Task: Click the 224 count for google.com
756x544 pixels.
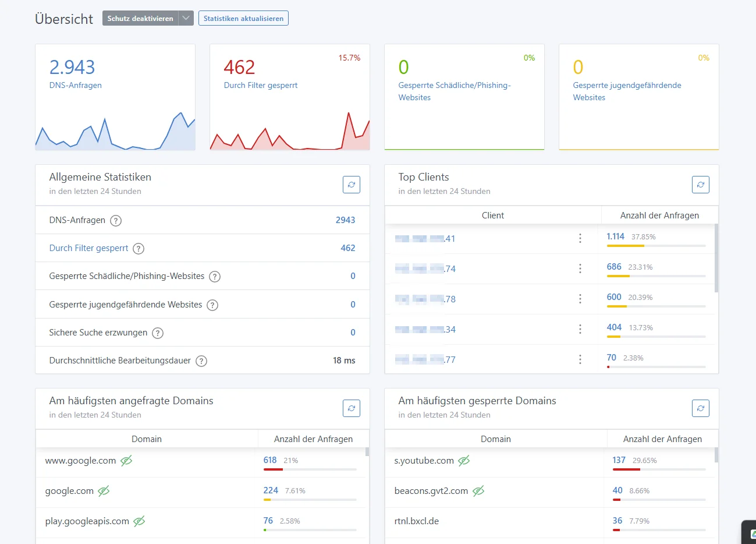Action: 271,490
